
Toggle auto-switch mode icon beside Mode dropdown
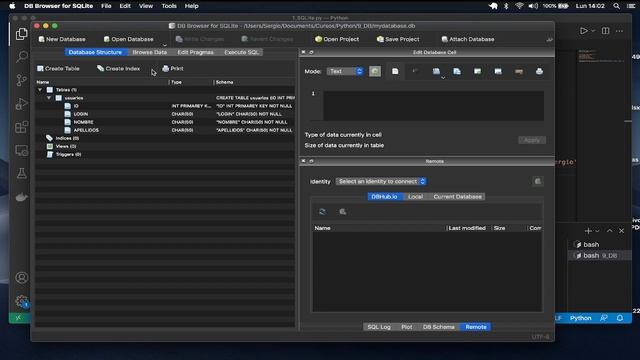click(375, 71)
